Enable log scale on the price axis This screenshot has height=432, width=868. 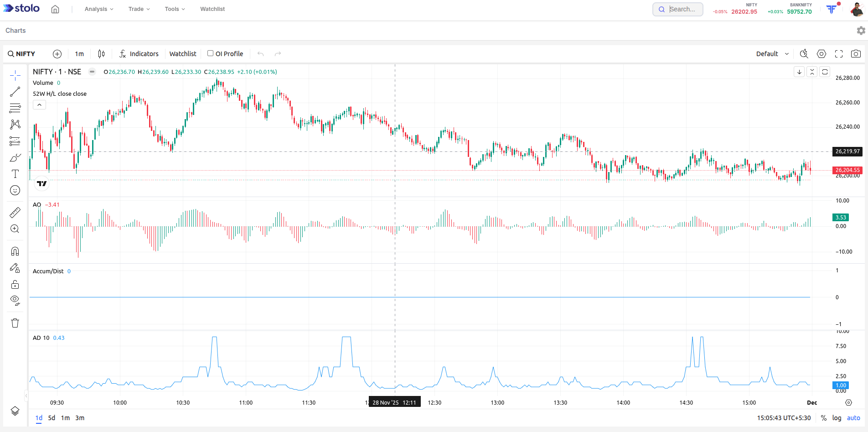click(x=837, y=417)
